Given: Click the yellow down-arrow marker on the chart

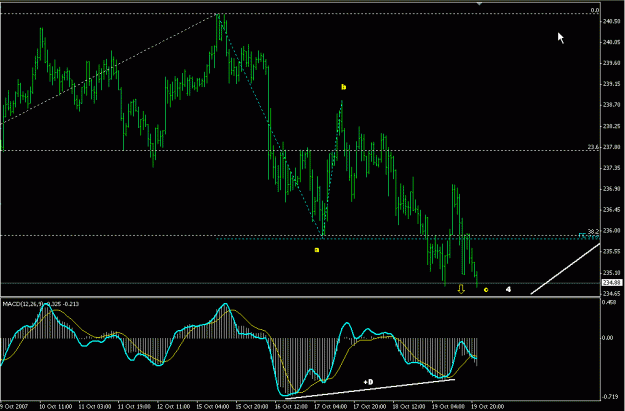Looking at the screenshot, I should pos(461,289).
